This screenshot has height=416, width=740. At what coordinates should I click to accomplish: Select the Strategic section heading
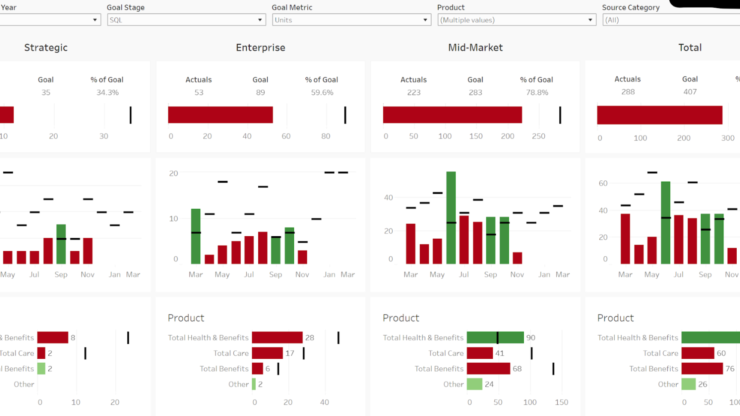[46, 47]
